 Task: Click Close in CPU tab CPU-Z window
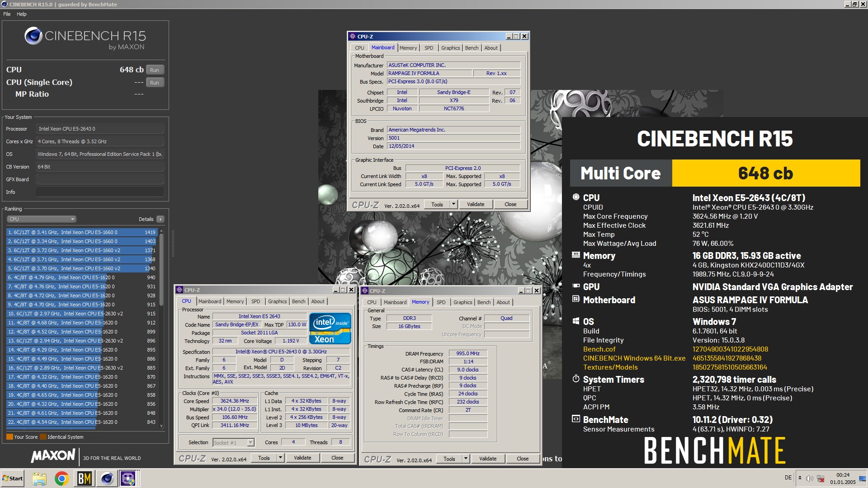[x=337, y=458]
